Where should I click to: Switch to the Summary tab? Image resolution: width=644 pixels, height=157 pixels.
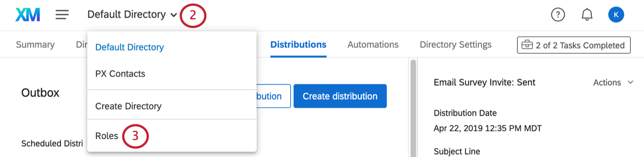[35, 44]
